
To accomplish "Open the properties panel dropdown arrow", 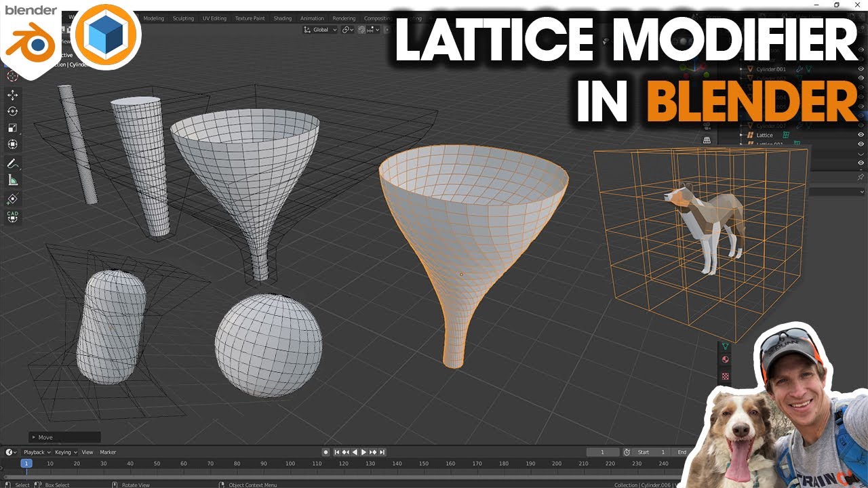I will [x=862, y=192].
